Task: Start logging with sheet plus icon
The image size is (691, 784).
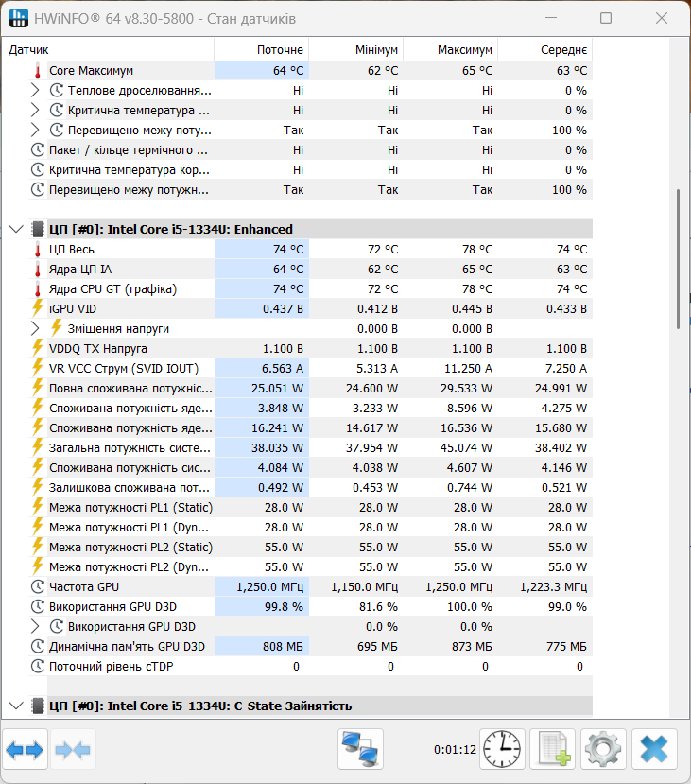Action: pos(553,749)
